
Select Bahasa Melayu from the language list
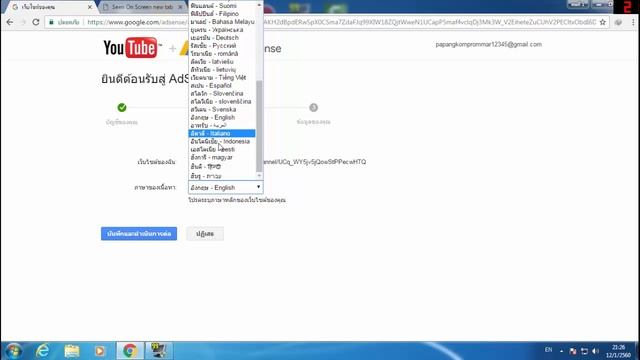[222, 22]
